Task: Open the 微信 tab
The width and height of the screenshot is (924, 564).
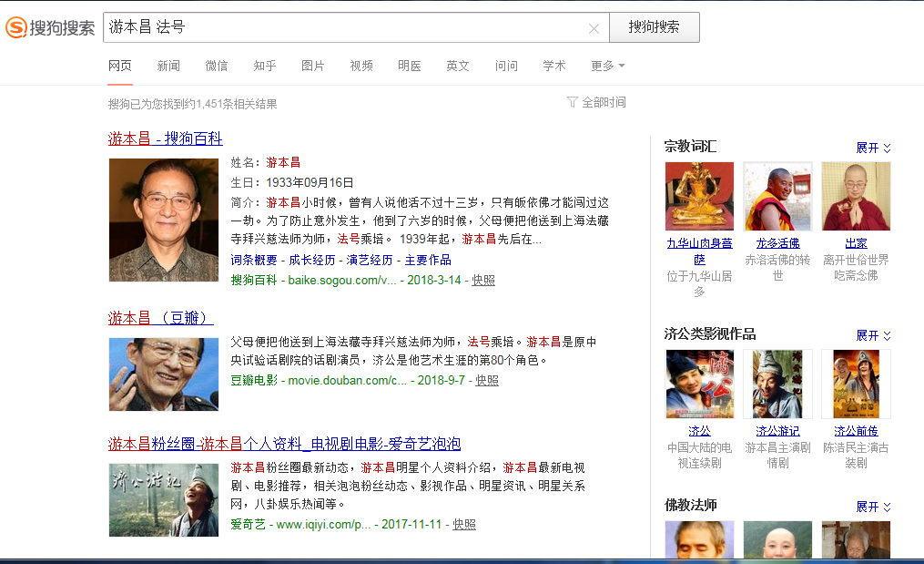Action: point(217,66)
